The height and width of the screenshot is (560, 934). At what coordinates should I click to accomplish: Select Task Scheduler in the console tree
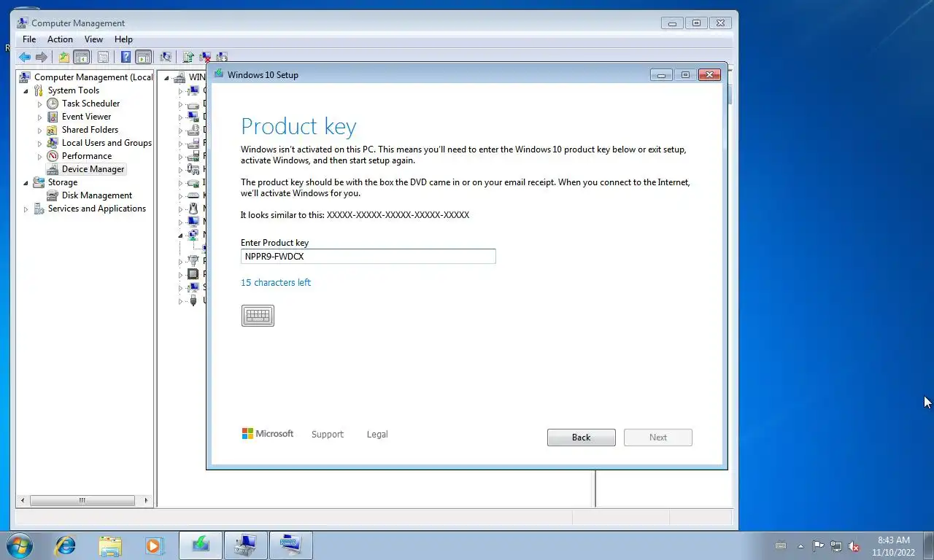click(x=90, y=104)
